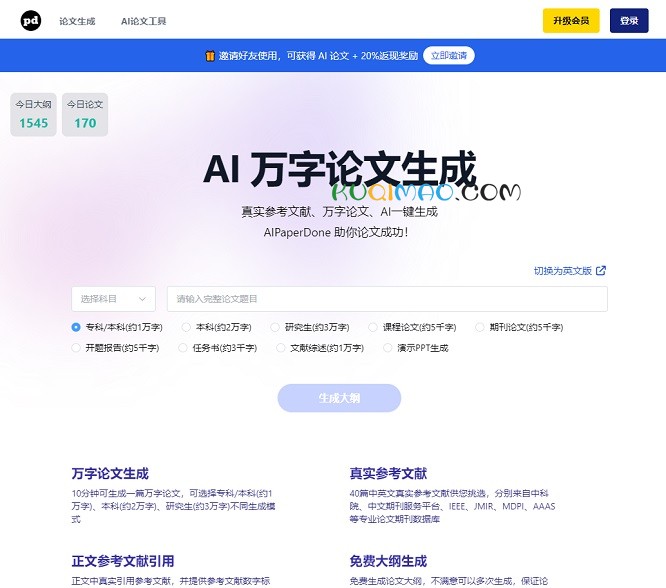Click the 登录 button
The height and width of the screenshot is (588, 666).
tap(629, 20)
